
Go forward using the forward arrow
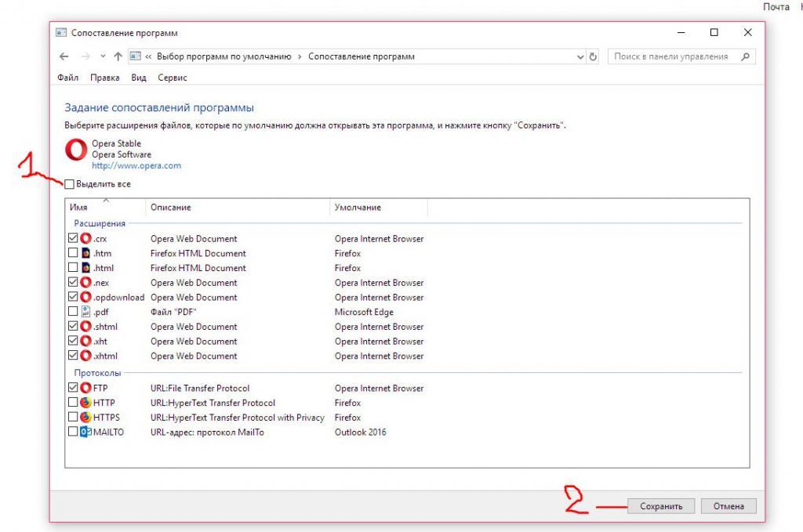(85, 56)
